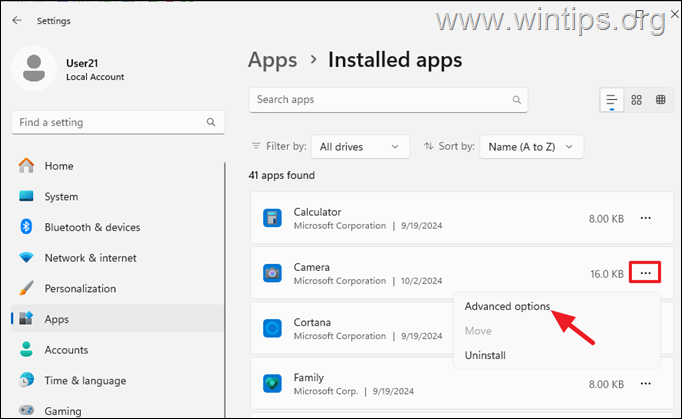Screen dimensions: 682x419
Task: Click the Camera app icon
Action: tap(272, 273)
